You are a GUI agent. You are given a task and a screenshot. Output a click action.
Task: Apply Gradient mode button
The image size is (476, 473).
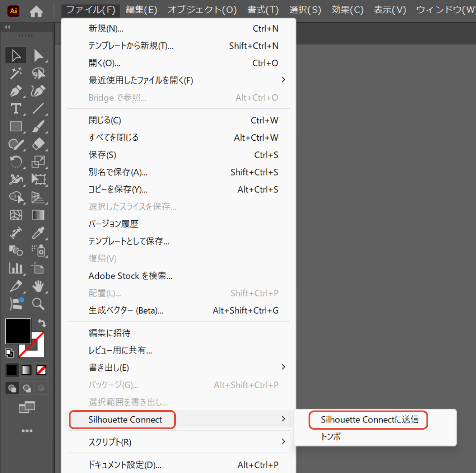coord(26,370)
